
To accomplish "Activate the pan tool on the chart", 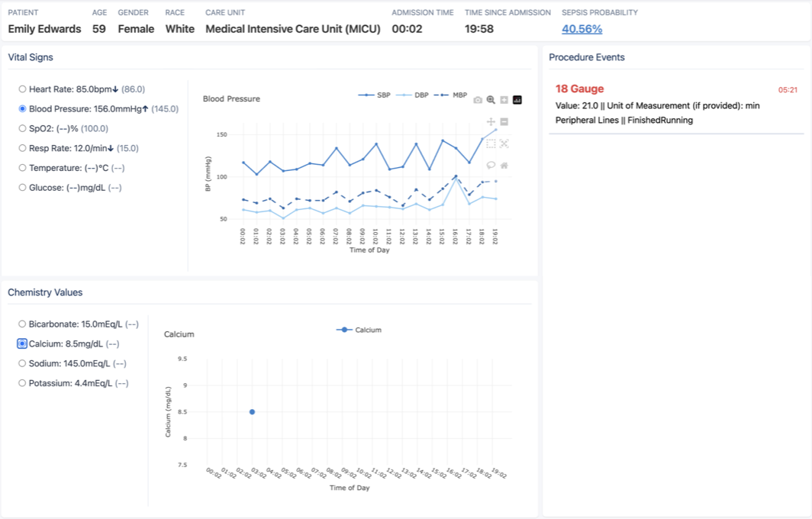I will pyautogui.click(x=491, y=121).
